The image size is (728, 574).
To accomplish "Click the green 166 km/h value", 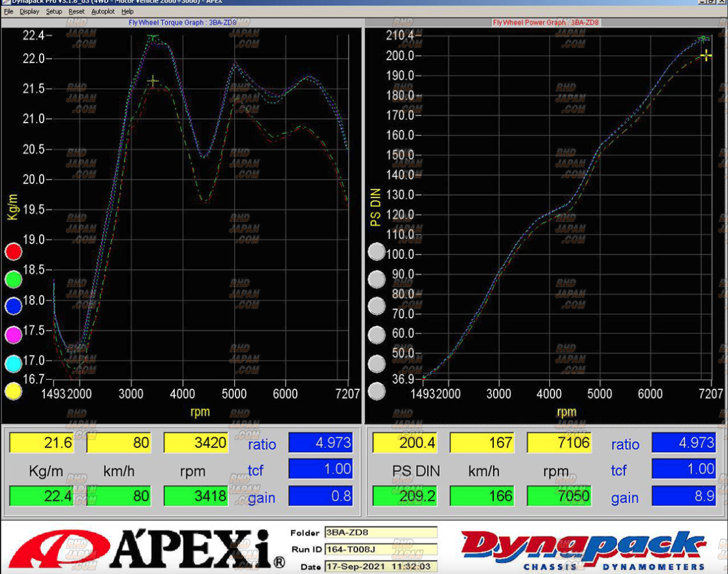I will coord(482,496).
